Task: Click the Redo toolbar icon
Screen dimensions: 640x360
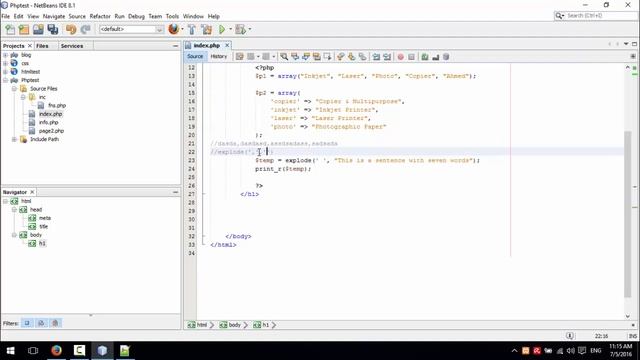Action: (85, 29)
